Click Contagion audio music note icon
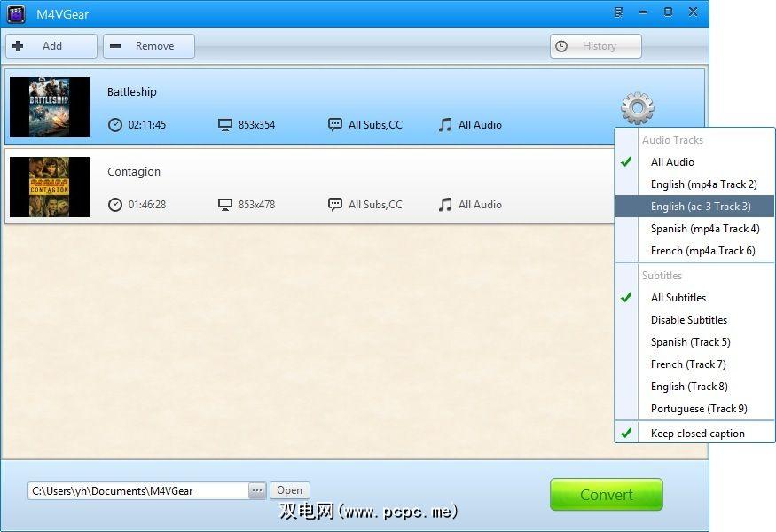Image resolution: width=776 pixels, height=532 pixels. [x=445, y=205]
